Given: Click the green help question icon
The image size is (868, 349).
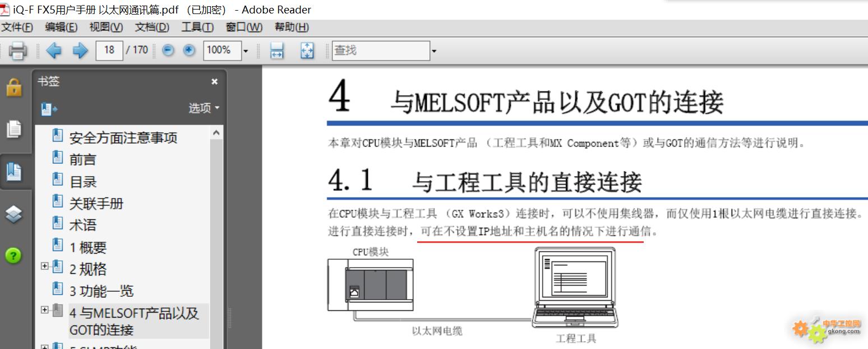Looking at the screenshot, I should 13,255.
